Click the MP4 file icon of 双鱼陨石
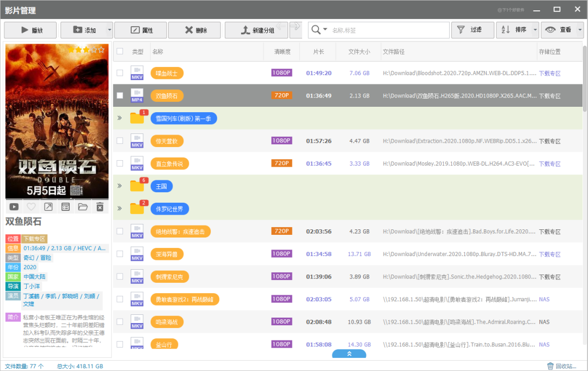The height and width of the screenshot is (371, 588). click(x=137, y=95)
